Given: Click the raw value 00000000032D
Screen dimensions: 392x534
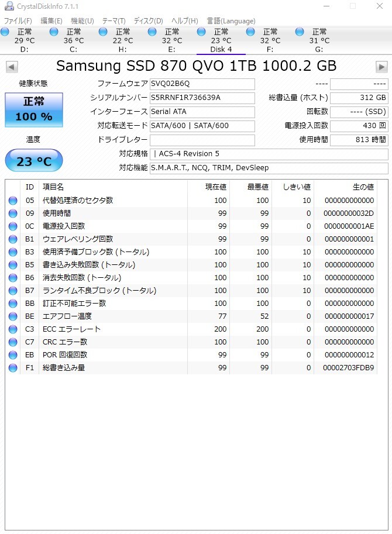Looking at the screenshot, I should tap(348, 213).
